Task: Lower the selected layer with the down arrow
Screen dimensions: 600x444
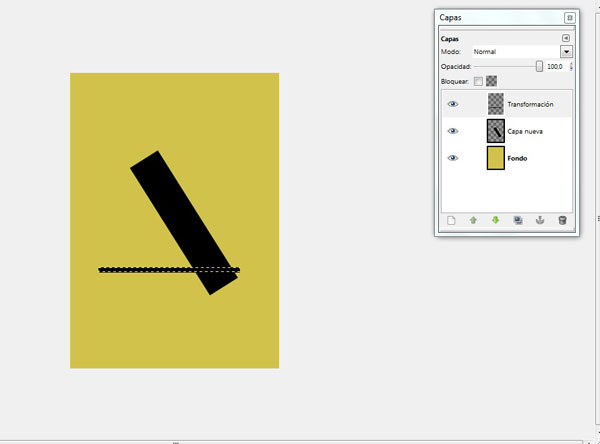Action: [496, 220]
